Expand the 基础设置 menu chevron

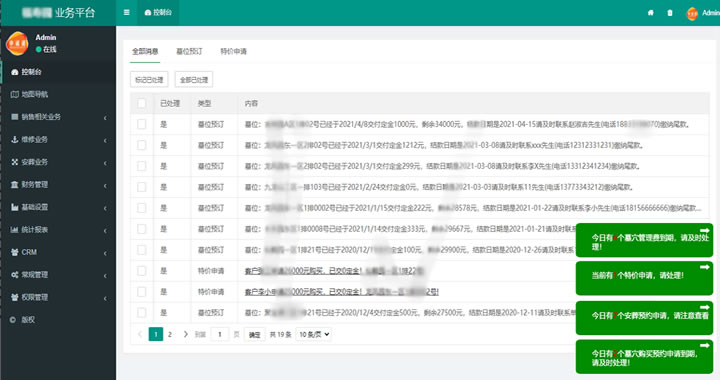pyautogui.click(x=105, y=208)
